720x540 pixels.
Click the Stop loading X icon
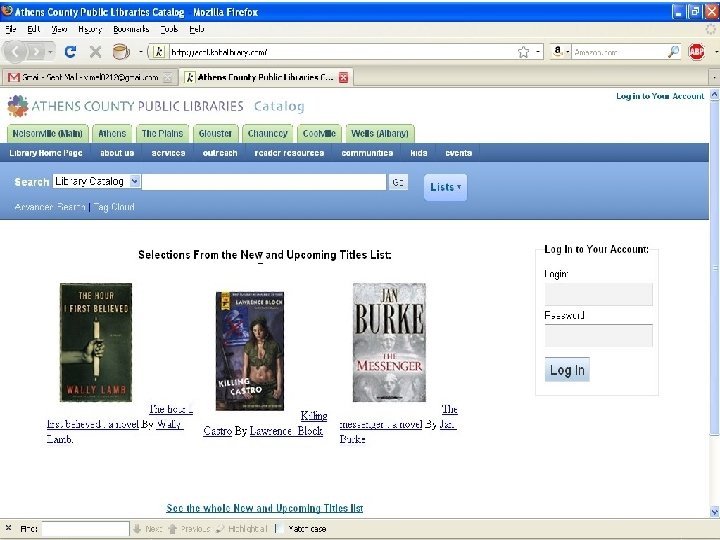96,52
